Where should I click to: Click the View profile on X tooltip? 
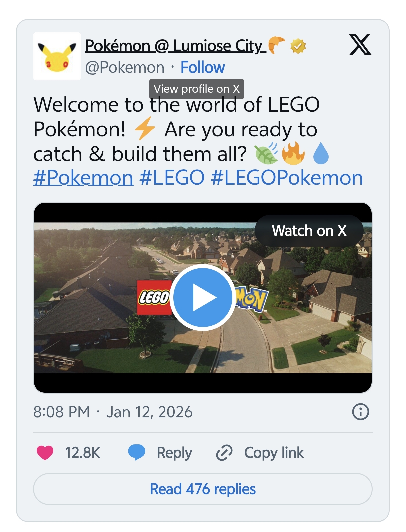(x=197, y=89)
